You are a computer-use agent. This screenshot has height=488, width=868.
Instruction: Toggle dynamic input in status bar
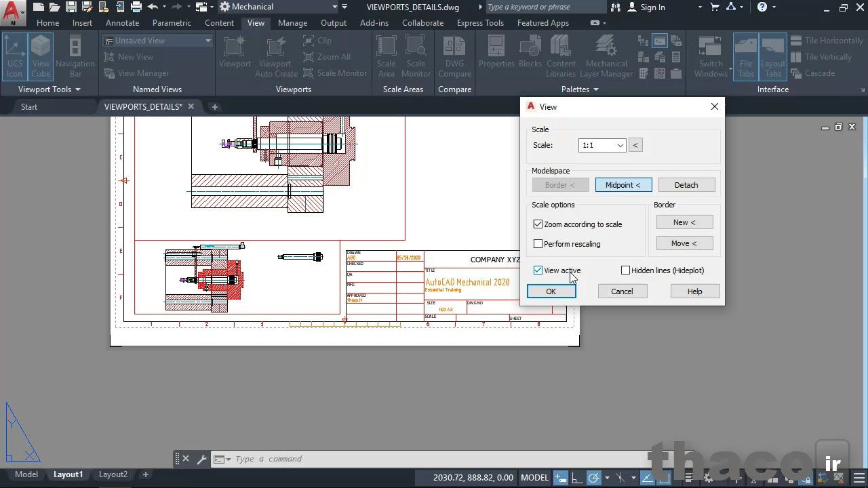(560, 477)
